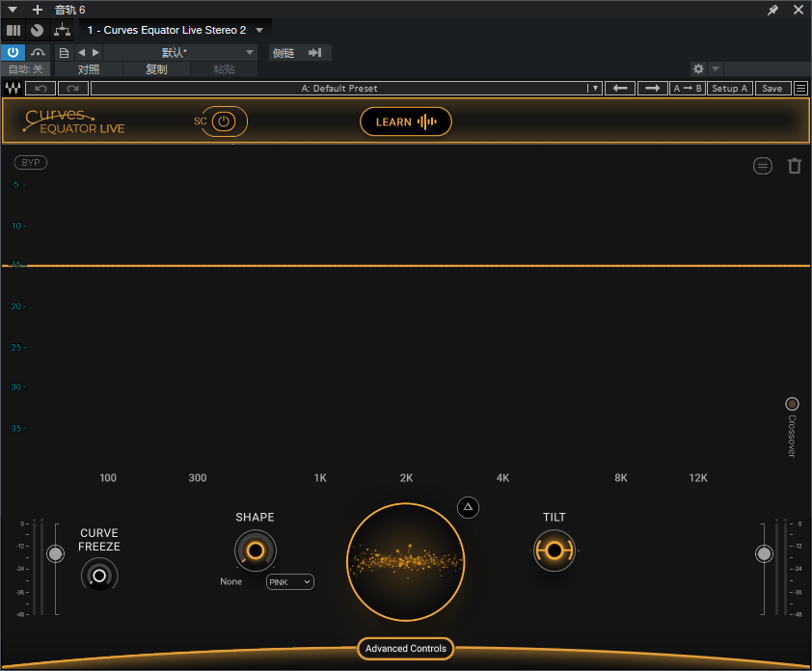Click the Curves Equator Live logo
The image size is (812, 671).
coord(73,121)
